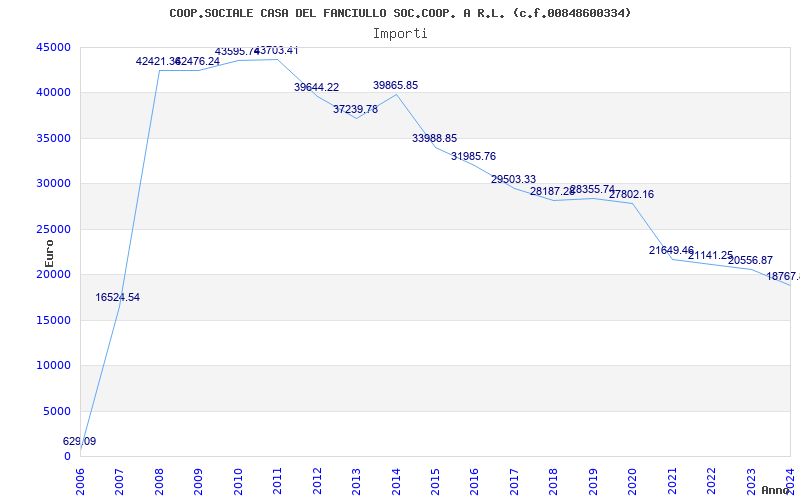Select the 37239.78 data label
The height and width of the screenshot is (500, 800).
[356, 109]
